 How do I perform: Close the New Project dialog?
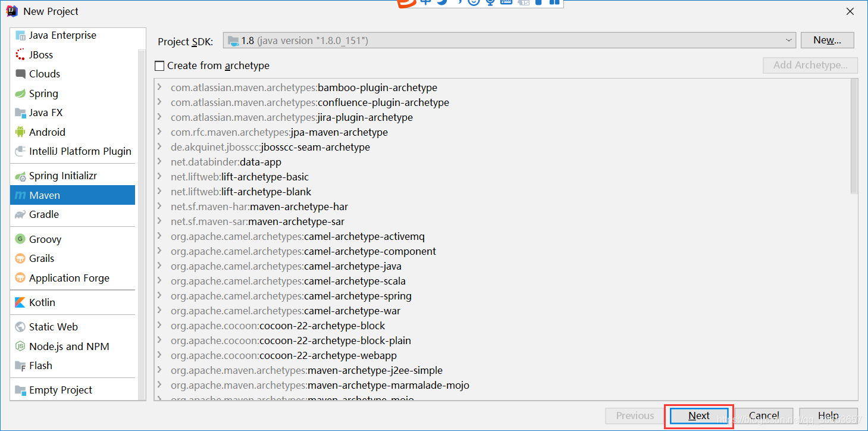[850, 11]
